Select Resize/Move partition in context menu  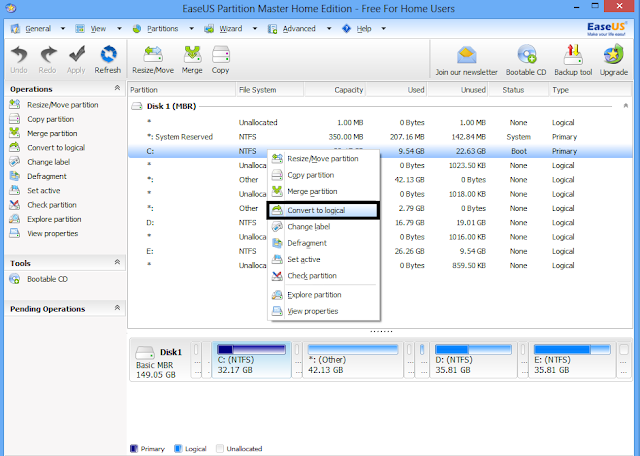pyautogui.click(x=323, y=159)
